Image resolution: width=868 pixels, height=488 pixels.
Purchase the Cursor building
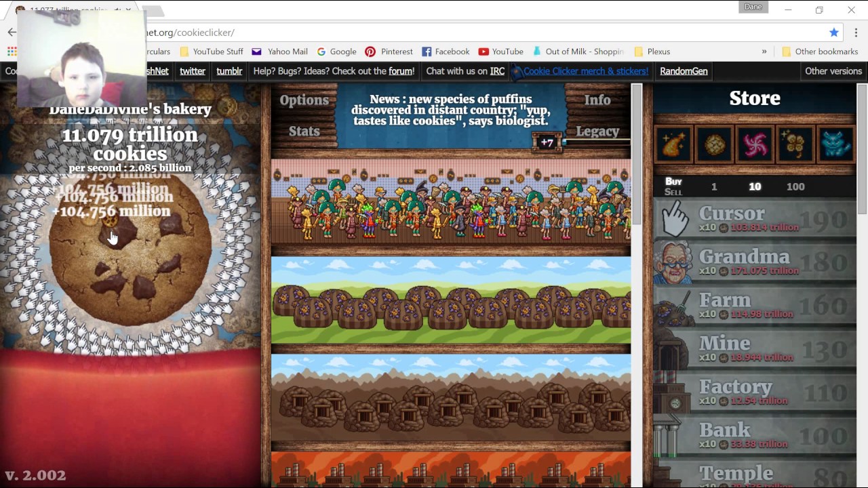(755, 220)
